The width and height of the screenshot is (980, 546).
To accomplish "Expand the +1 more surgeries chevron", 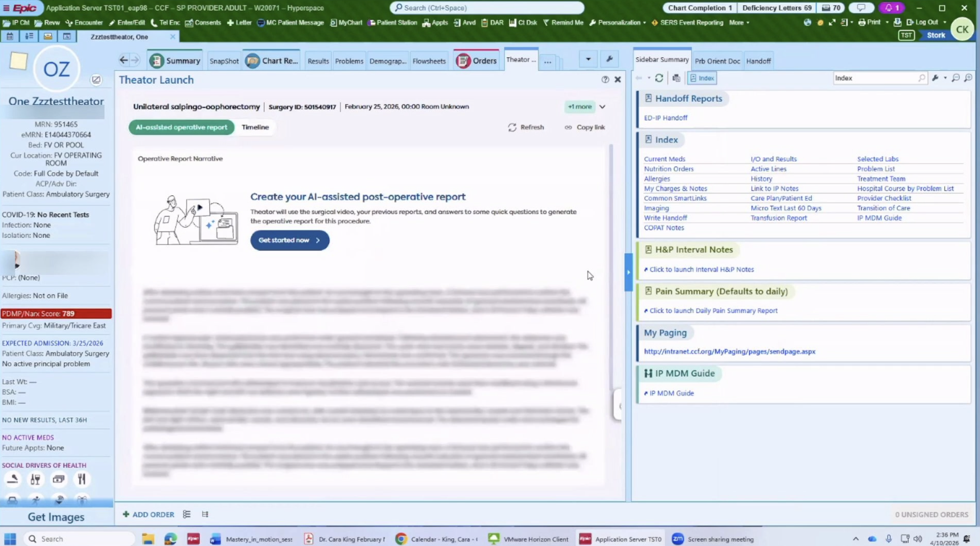I will pyautogui.click(x=602, y=107).
